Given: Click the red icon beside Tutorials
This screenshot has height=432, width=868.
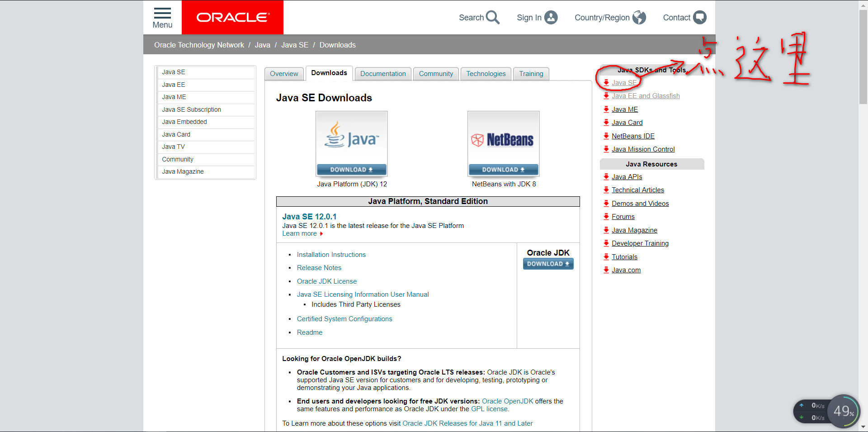Looking at the screenshot, I should tap(606, 256).
